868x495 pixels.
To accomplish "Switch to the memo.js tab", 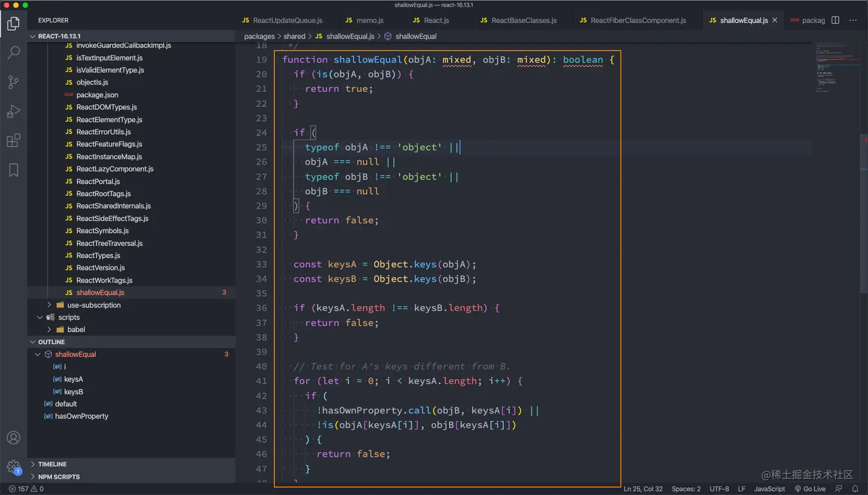I will pyautogui.click(x=365, y=20).
